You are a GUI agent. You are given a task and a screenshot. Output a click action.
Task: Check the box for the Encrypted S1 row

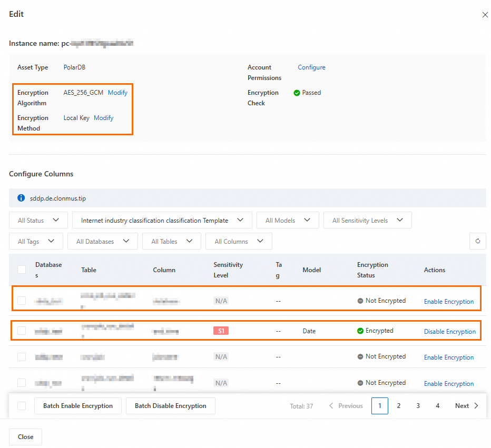[22, 331]
